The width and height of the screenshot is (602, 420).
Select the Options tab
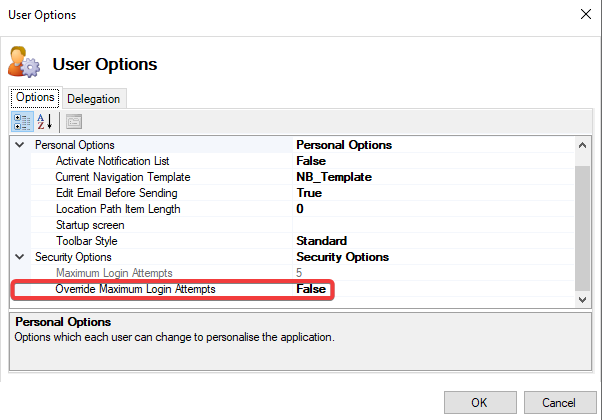(x=35, y=98)
